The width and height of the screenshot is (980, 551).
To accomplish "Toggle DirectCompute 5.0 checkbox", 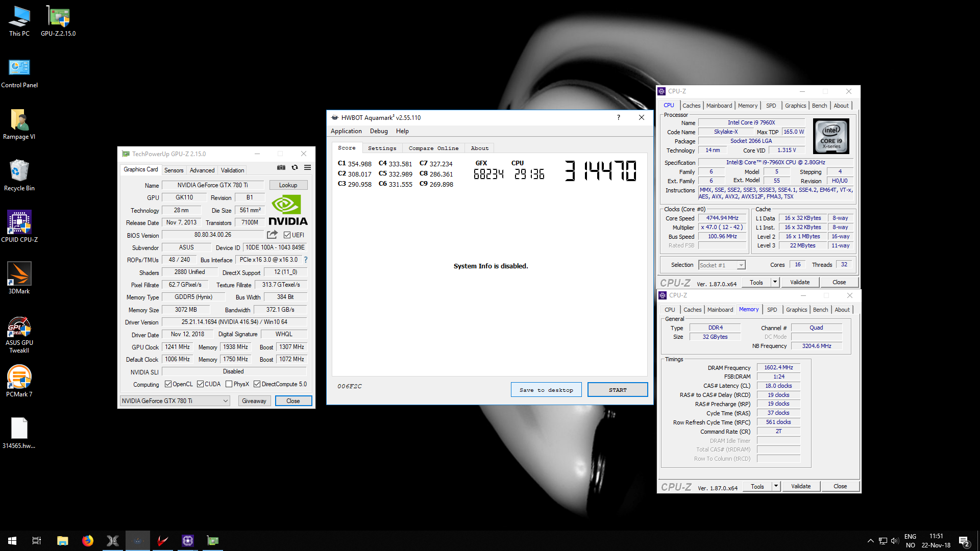I will click(257, 384).
